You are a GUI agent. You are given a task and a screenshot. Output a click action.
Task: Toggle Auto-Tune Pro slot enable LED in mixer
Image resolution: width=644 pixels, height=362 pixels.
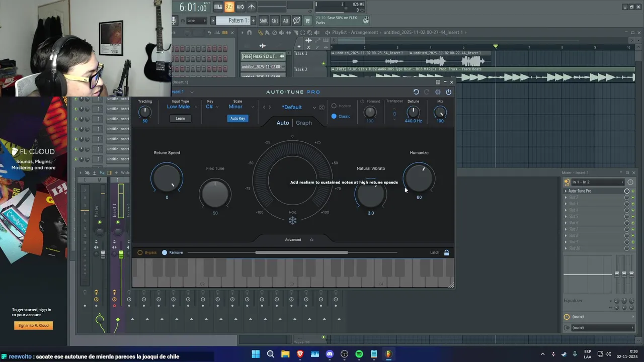point(633,191)
